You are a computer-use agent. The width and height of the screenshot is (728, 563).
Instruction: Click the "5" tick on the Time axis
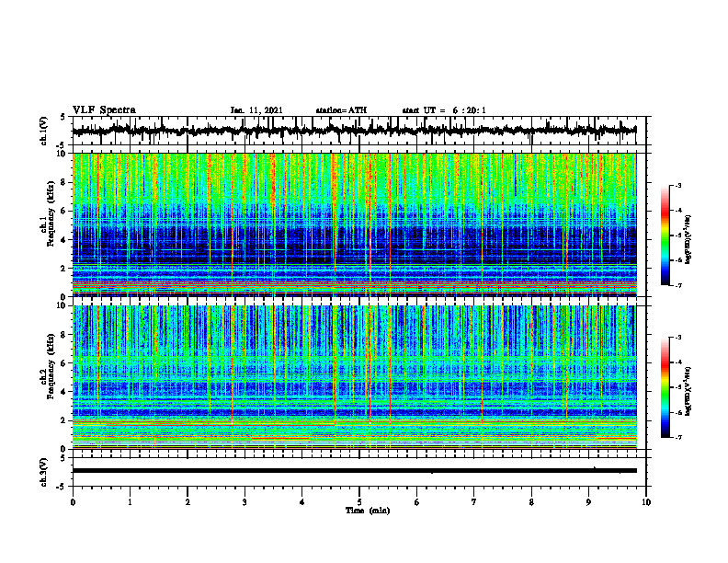[x=359, y=502]
